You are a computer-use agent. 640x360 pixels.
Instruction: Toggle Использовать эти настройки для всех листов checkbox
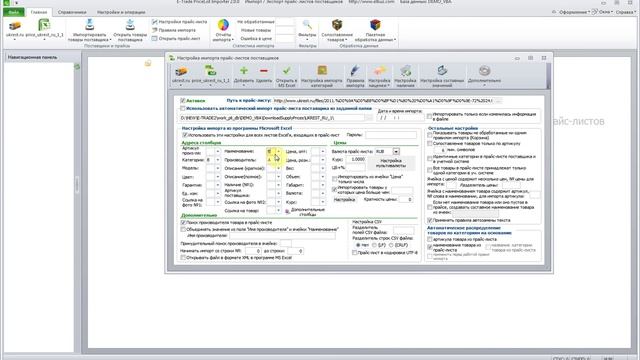[x=185, y=135]
